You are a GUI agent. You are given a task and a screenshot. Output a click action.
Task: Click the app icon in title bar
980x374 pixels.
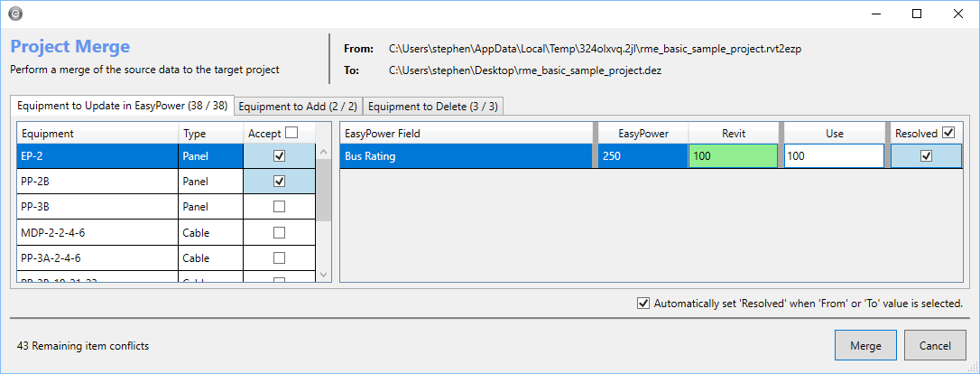(x=16, y=14)
